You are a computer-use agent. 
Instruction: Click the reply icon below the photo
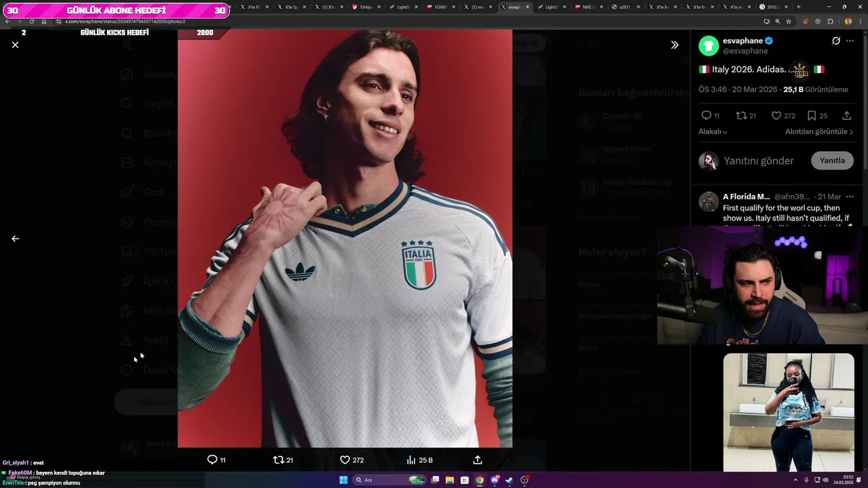[x=212, y=460]
